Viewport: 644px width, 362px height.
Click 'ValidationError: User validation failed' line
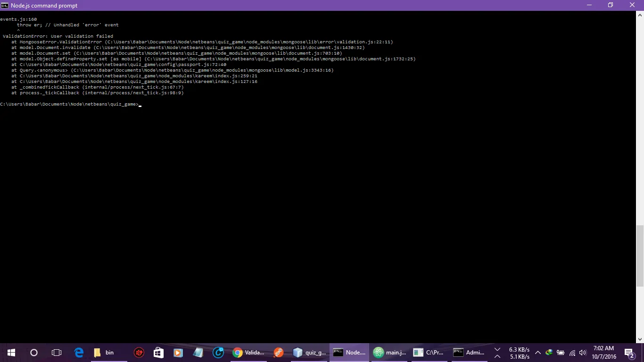[58, 36]
